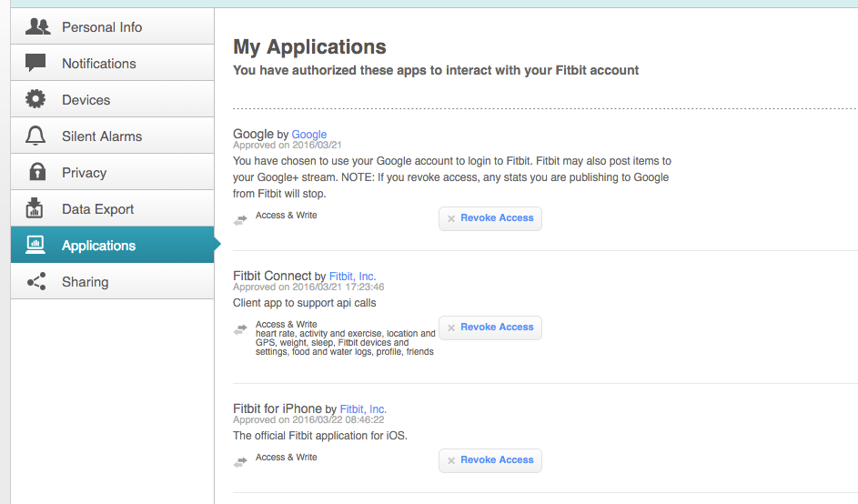
Task: Click 'Access & Write' under the Google app
Action: pyautogui.click(x=287, y=215)
